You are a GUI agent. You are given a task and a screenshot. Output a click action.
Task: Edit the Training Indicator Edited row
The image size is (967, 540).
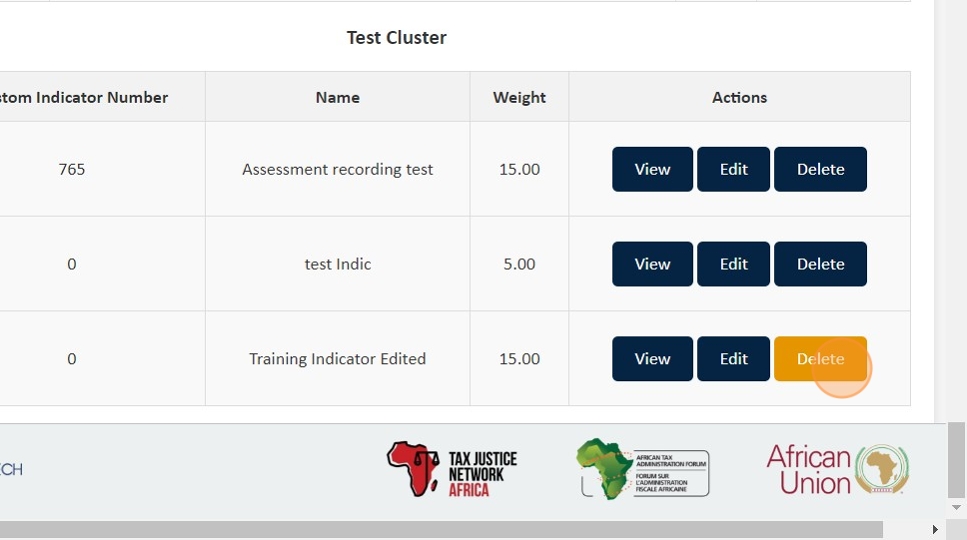(x=733, y=359)
